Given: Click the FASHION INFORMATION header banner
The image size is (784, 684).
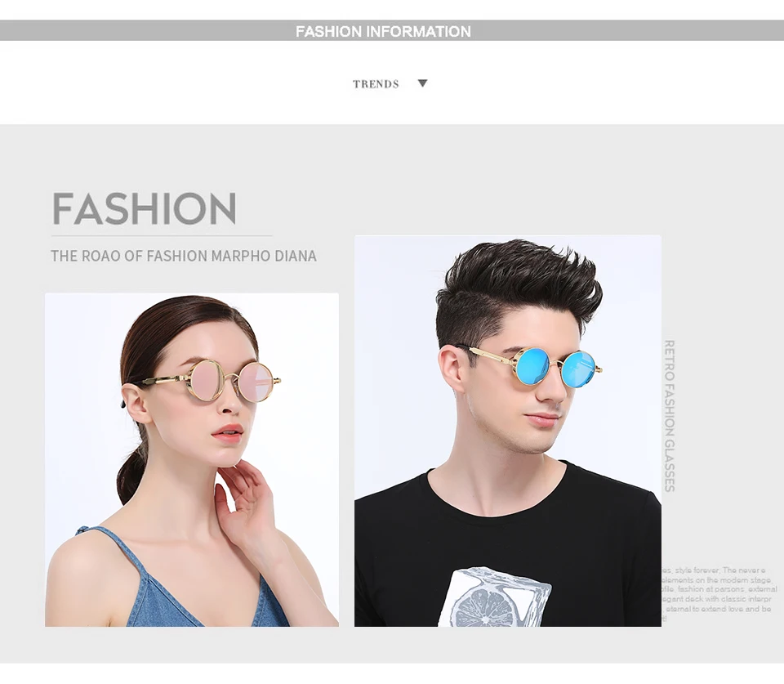Looking at the screenshot, I should (392, 30).
